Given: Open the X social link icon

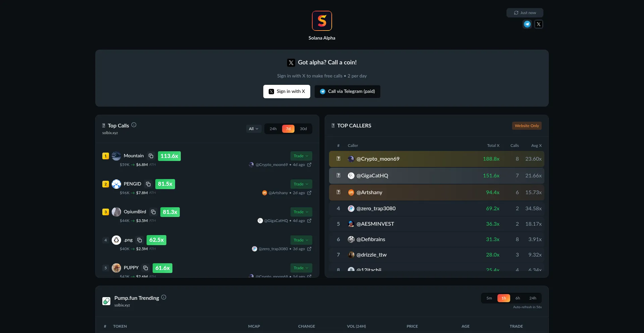Looking at the screenshot, I should (539, 24).
